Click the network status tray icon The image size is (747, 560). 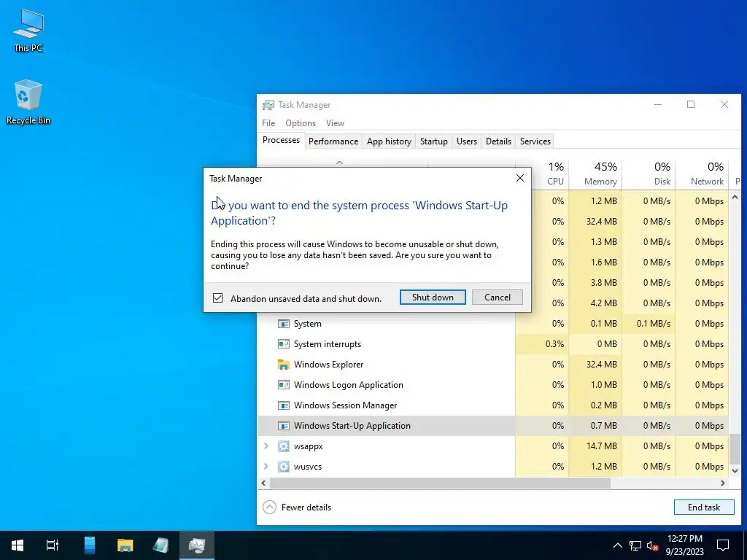pyautogui.click(x=635, y=545)
